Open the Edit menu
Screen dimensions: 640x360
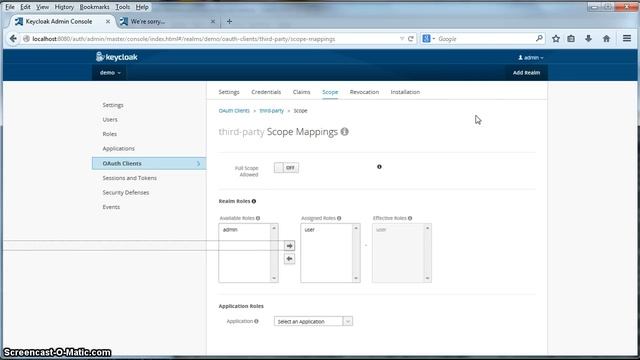pyautogui.click(x=25, y=7)
